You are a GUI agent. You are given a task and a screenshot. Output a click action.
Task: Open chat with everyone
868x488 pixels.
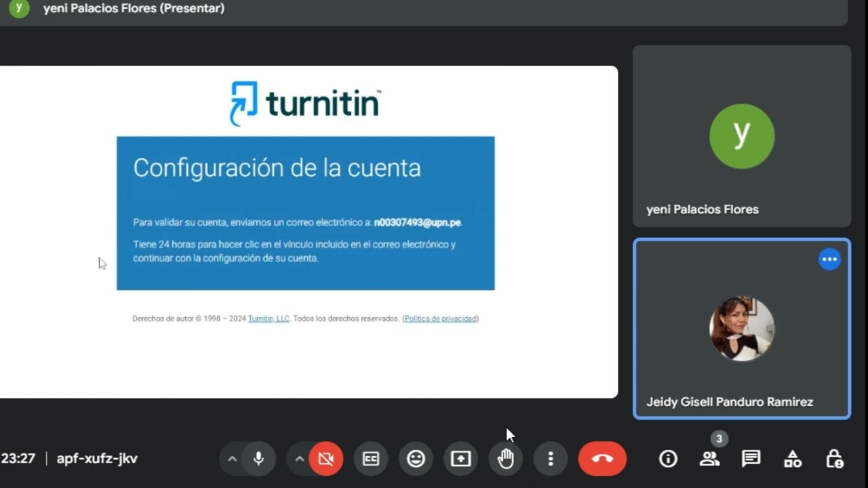pyautogui.click(x=751, y=459)
